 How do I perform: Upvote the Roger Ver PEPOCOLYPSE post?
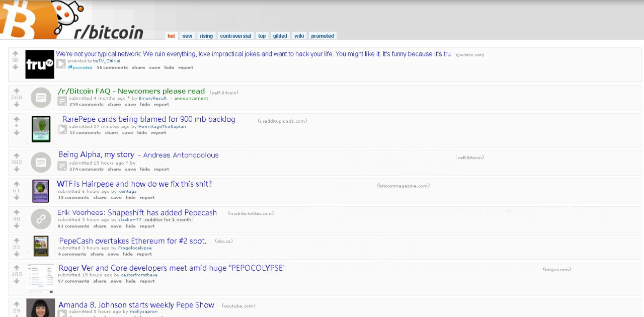(17, 268)
